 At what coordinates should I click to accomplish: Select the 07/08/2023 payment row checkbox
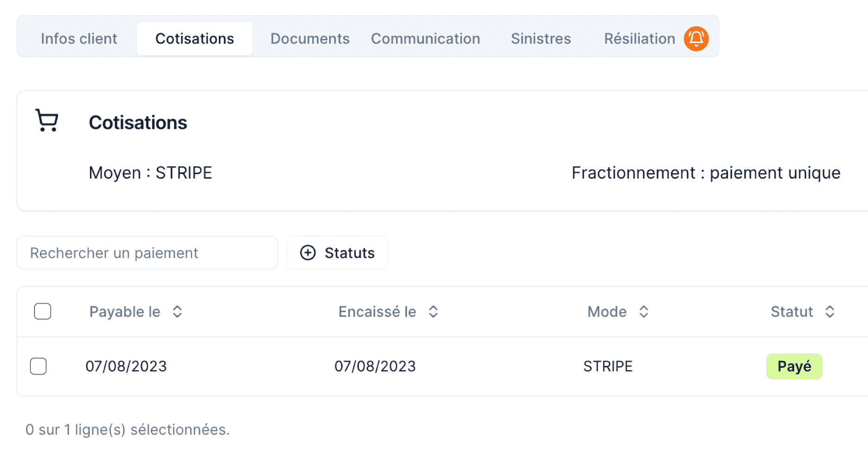pyautogui.click(x=38, y=366)
